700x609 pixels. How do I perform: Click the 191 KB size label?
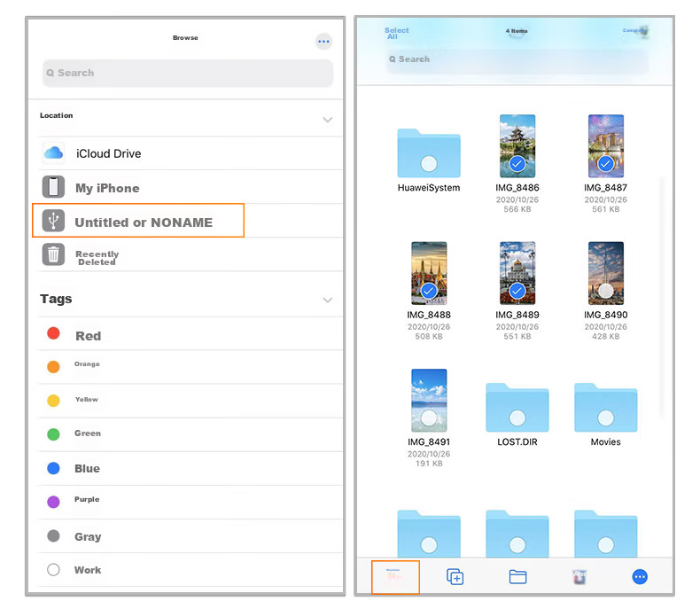[x=429, y=464]
